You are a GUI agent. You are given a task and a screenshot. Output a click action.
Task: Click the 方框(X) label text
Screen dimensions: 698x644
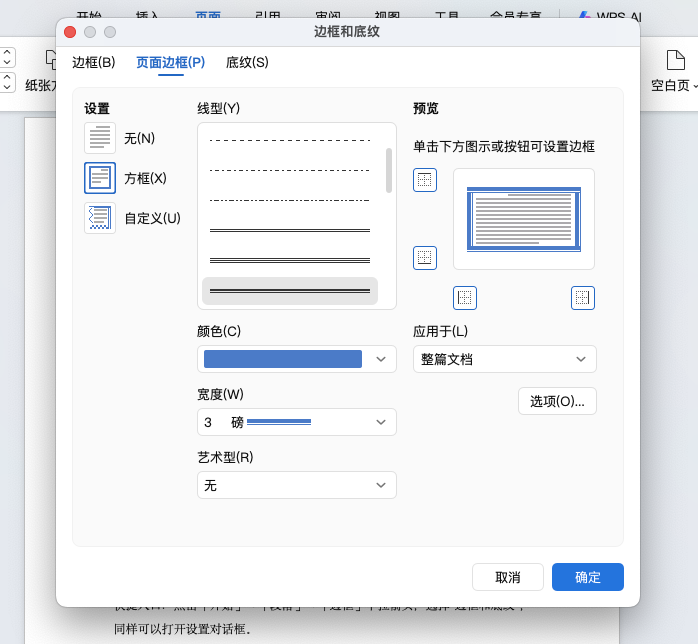click(145, 178)
